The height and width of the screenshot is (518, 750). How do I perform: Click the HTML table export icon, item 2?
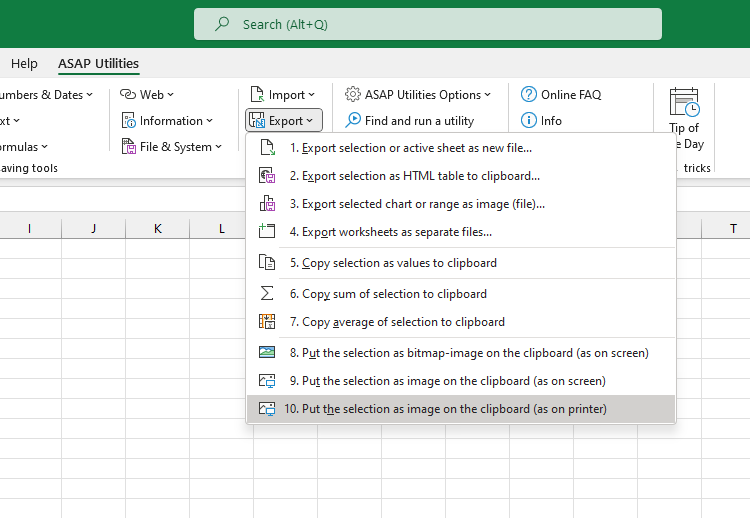267,176
